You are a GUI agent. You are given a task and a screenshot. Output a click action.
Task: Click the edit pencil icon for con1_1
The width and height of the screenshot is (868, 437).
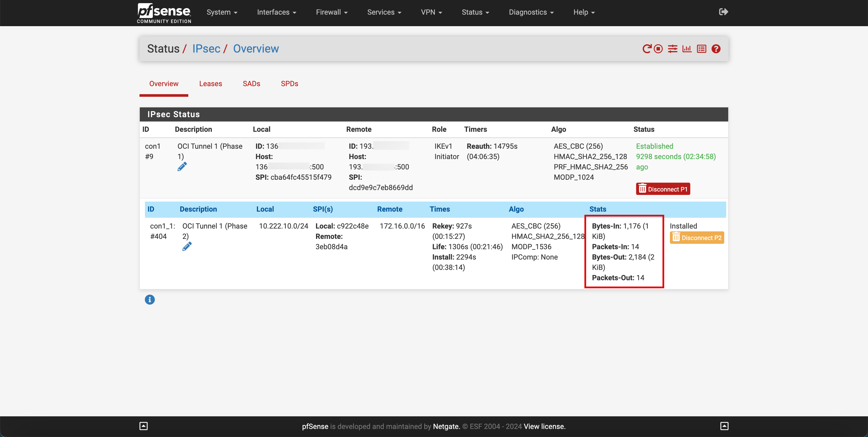(x=187, y=246)
